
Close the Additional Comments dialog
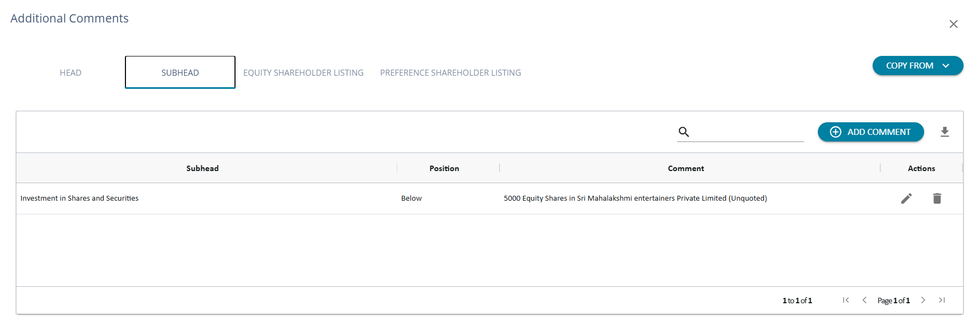tap(954, 24)
